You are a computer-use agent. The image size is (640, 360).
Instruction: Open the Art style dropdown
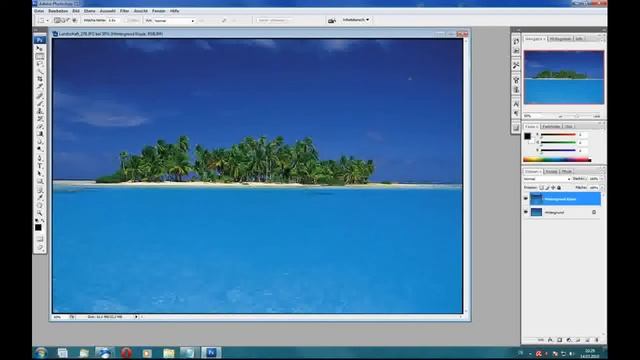[x=174, y=20]
